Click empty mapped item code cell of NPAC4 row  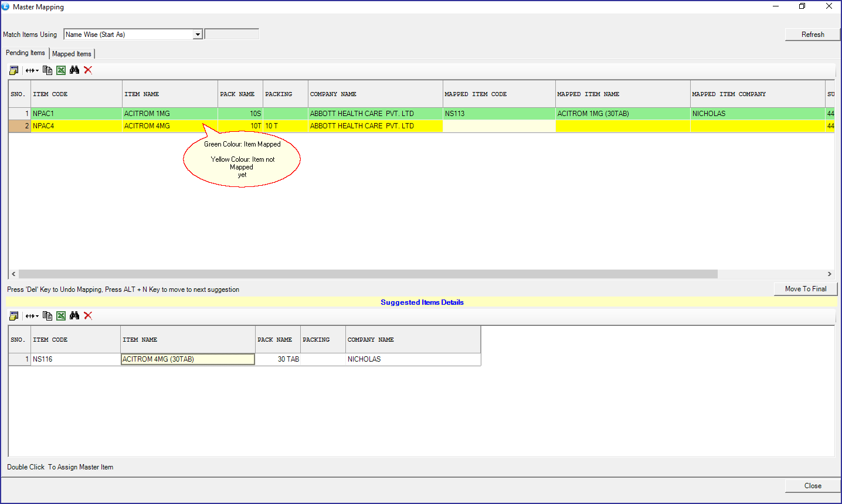tap(499, 126)
